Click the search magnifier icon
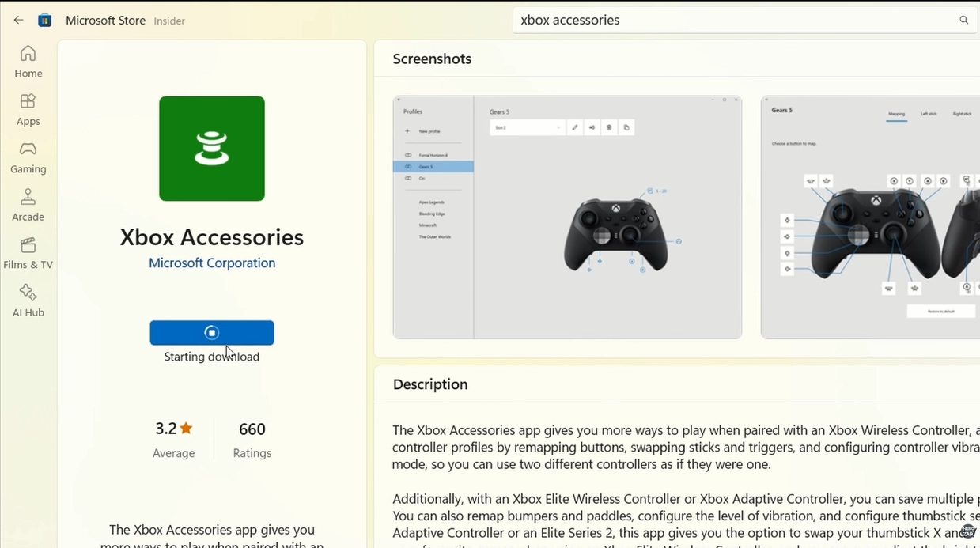The height and width of the screenshot is (548, 980). pos(963,21)
